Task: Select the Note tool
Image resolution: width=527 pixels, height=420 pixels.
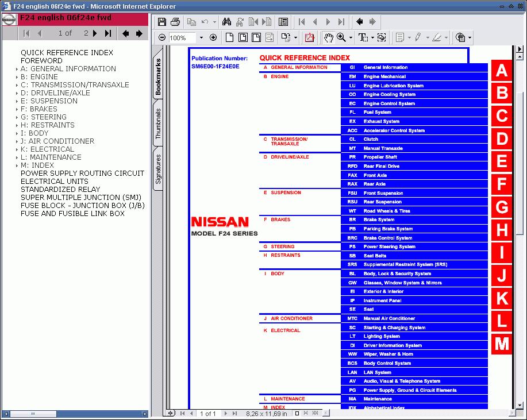Action: coord(400,37)
